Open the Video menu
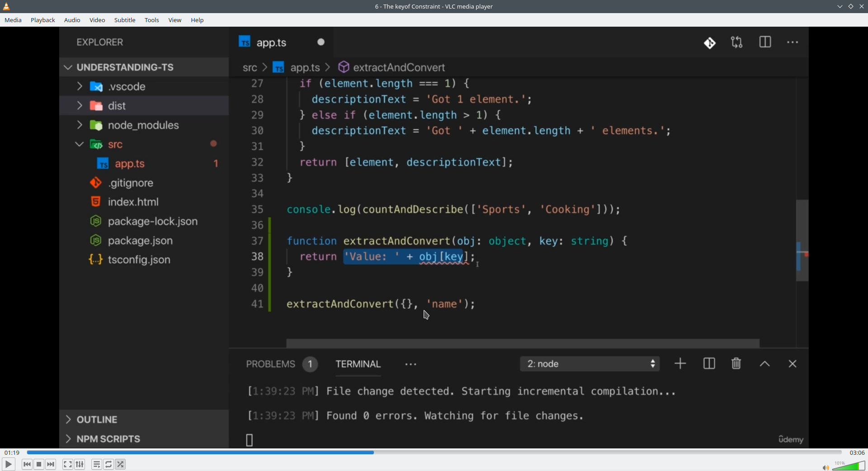This screenshot has width=868, height=471. [x=97, y=20]
